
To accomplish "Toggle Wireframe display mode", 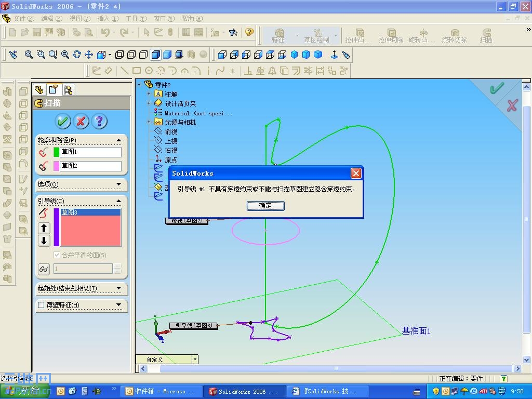I will click(119, 55).
